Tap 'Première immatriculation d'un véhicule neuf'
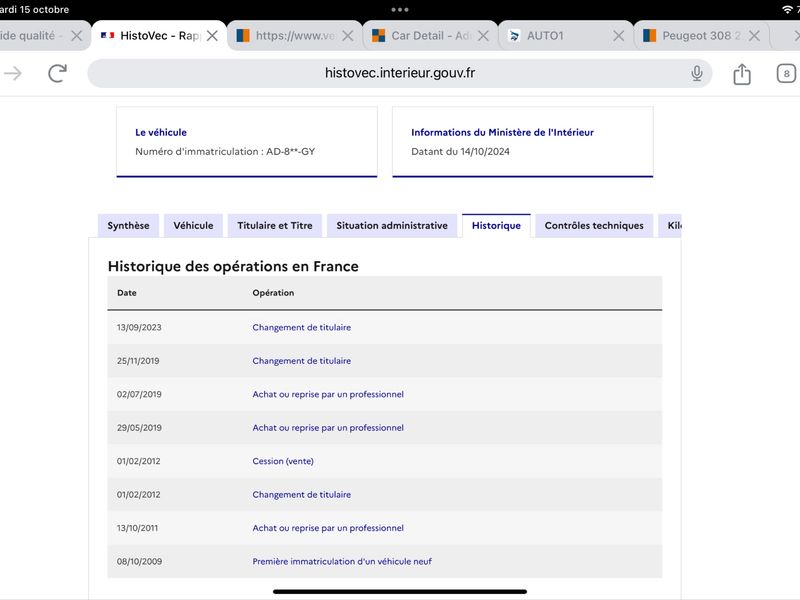 [x=342, y=561]
